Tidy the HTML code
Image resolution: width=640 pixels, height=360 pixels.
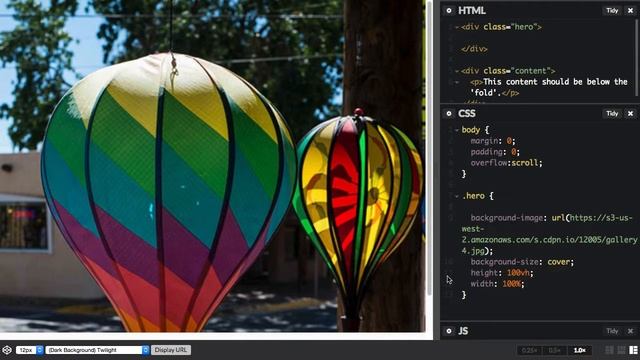coord(612,11)
